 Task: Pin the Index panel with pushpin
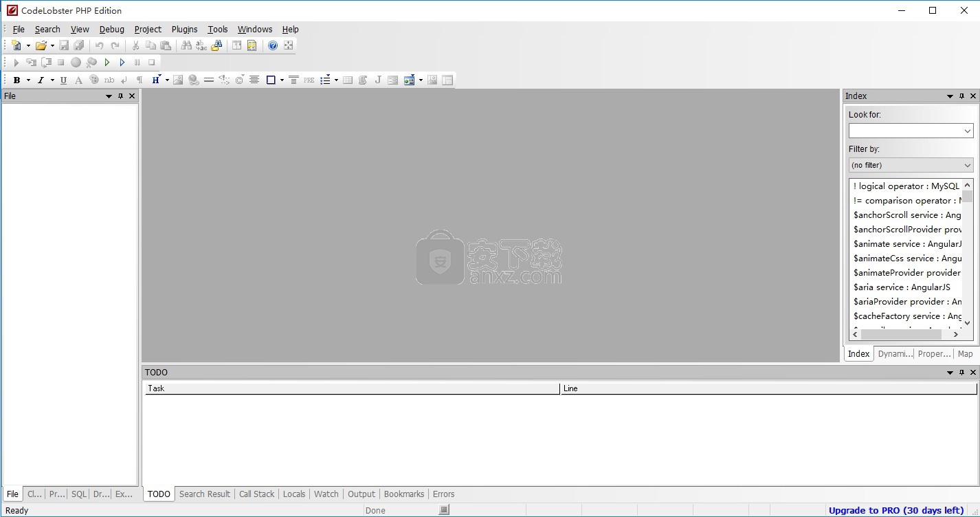coord(962,96)
